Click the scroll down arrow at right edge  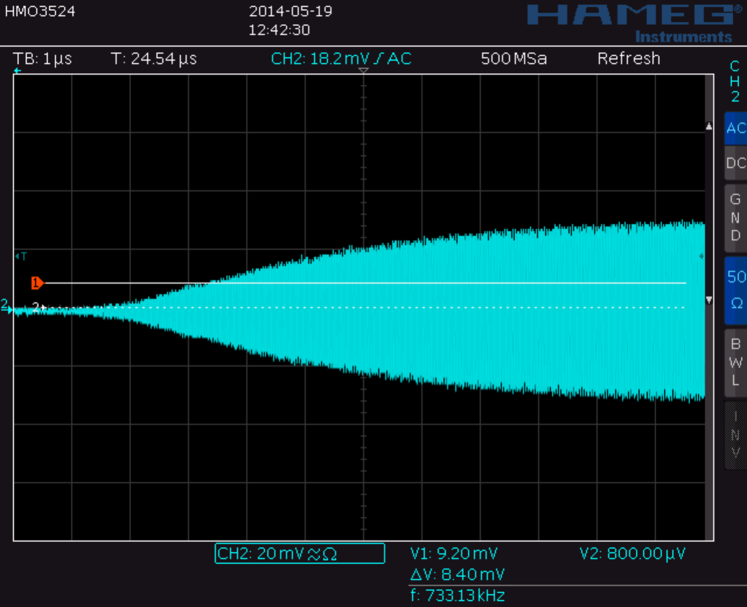pyautogui.click(x=710, y=300)
